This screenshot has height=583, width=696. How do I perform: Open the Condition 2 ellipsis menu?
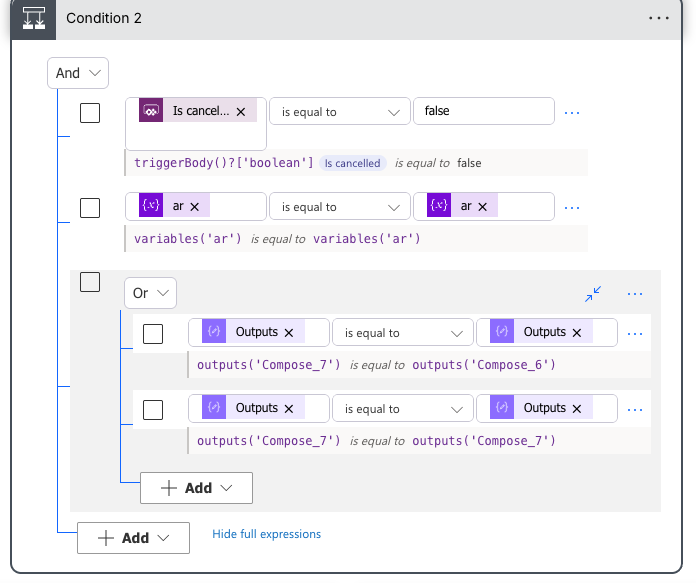click(659, 18)
